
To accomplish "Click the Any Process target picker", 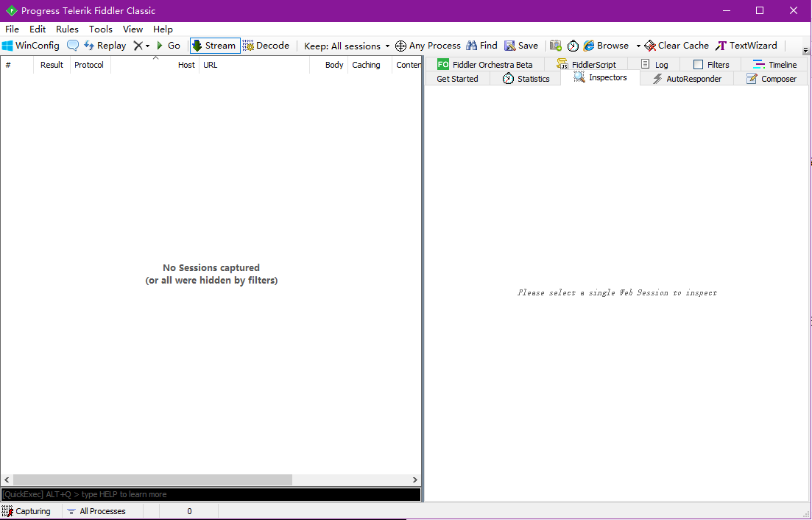I will click(428, 46).
